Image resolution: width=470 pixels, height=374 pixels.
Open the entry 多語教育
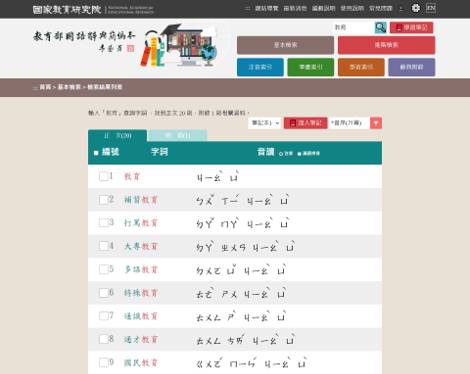[x=141, y=270]
